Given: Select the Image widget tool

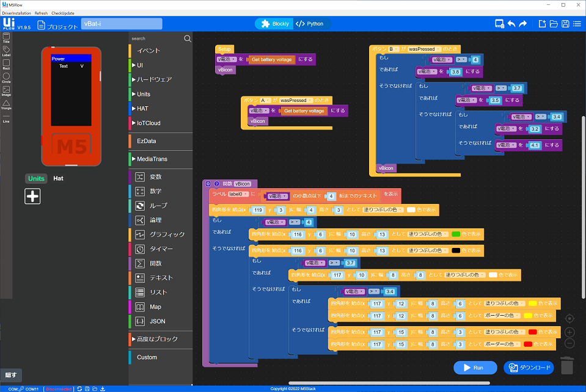Looking at the screenshot, I should pyautogui.click(x=6, y=91).
